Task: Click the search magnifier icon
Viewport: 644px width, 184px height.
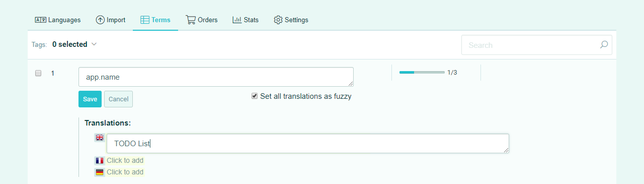Action: [604, 45]
